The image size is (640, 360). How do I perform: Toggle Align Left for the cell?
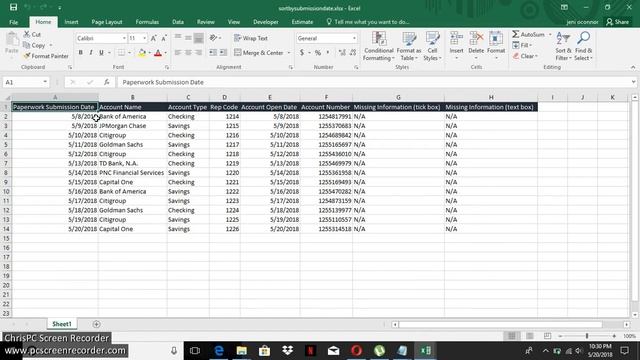178,53
